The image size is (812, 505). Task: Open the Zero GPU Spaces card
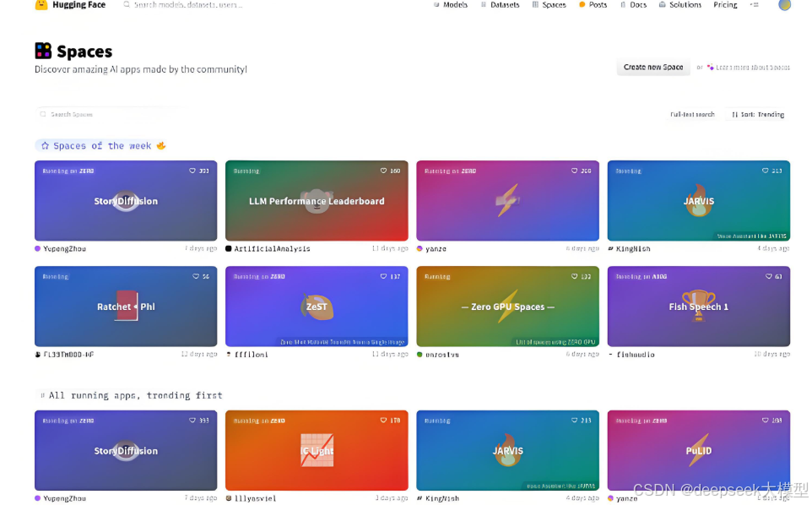pos(507,306)
